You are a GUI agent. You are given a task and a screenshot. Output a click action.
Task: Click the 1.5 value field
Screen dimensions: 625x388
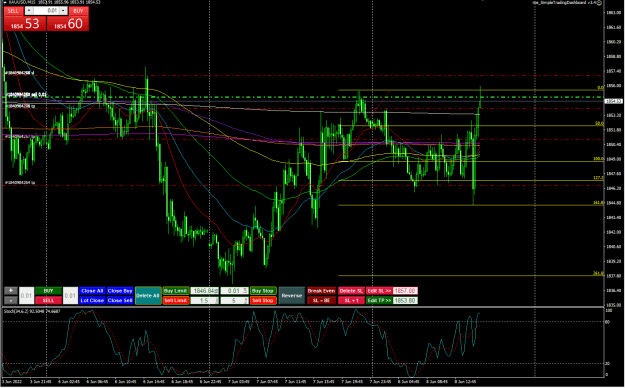tap(203, 300)
